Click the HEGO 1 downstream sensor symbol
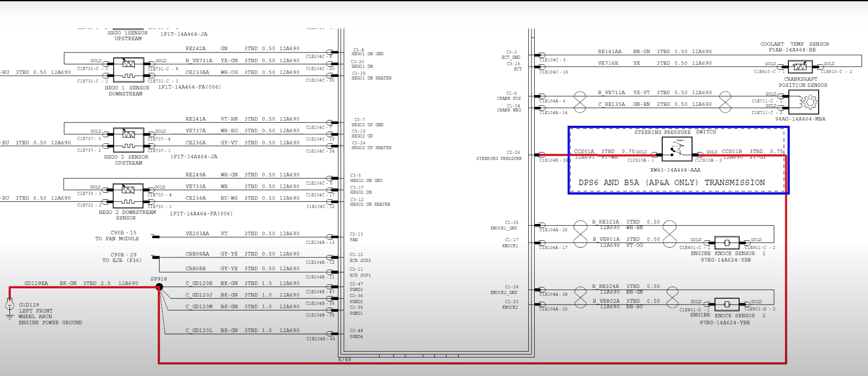The image size is (868, 376). (128, 69)
